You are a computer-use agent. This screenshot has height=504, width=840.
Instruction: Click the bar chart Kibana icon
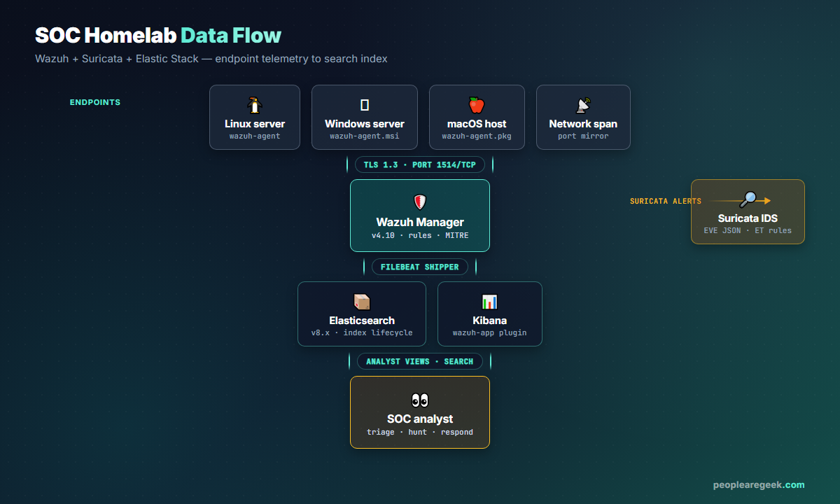click(x=490, y=302)
